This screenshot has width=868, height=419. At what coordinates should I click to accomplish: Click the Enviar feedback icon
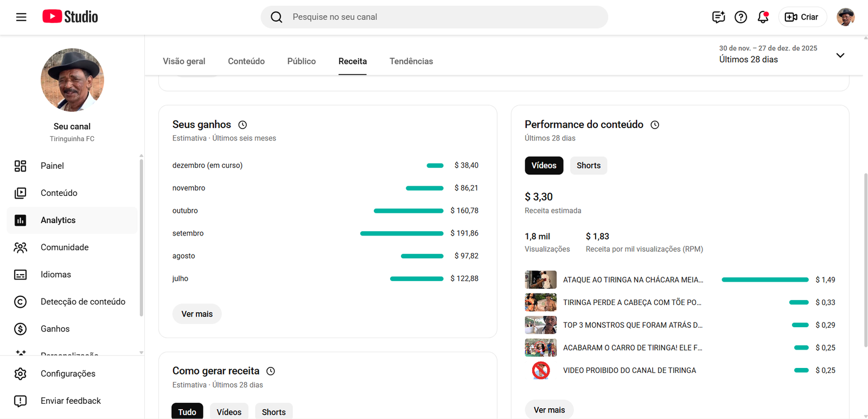[x=20, y=401]
